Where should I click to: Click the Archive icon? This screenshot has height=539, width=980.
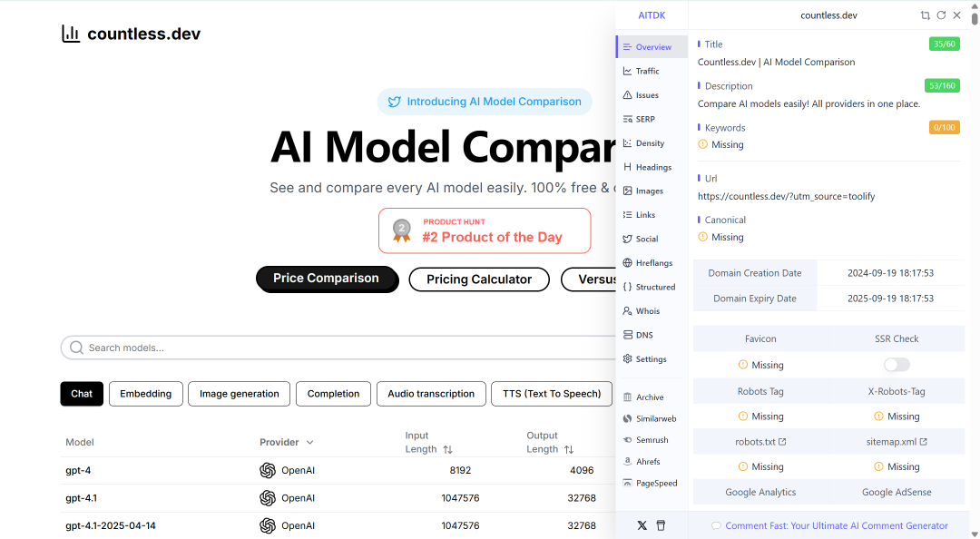click(x=628, y=397)
